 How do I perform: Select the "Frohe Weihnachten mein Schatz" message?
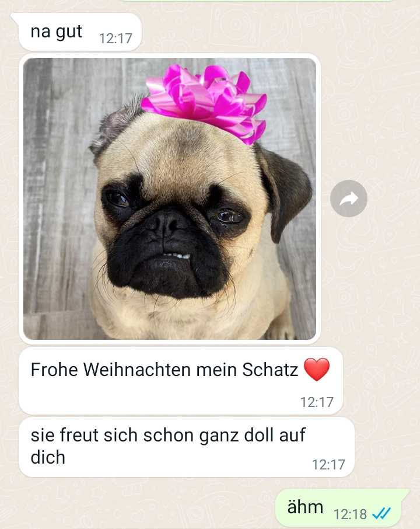(181, 381)
